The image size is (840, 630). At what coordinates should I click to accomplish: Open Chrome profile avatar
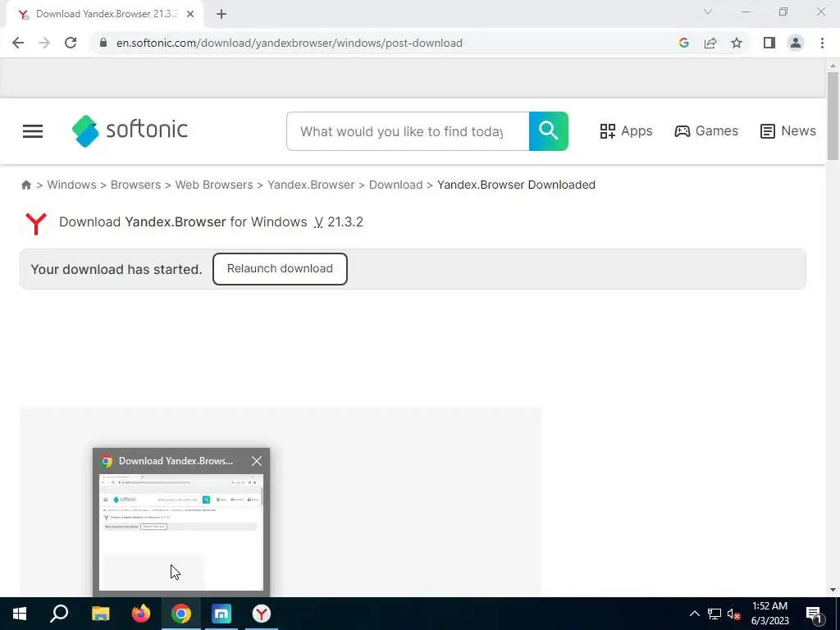click(x=796, y=43)
